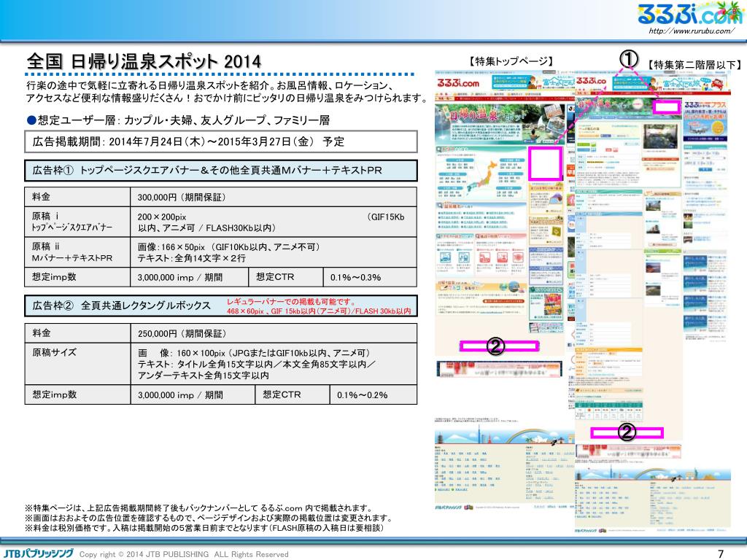
Task: Click the page number 7 in the footer
Action: (720, 553)
